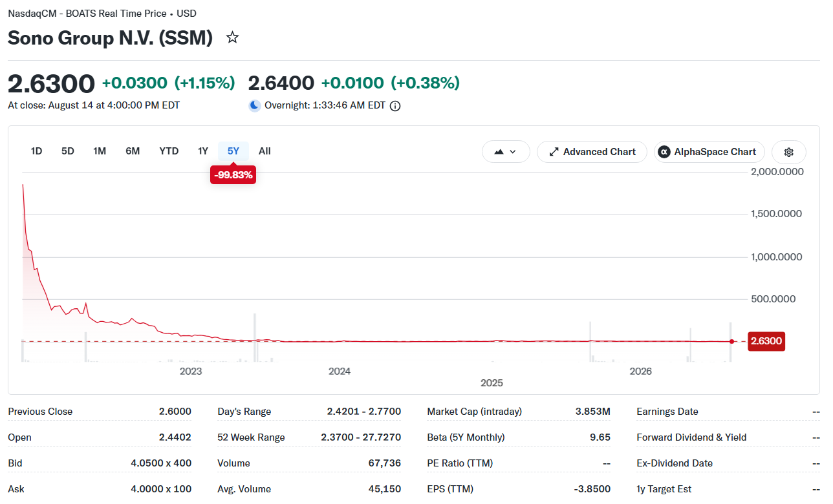Screen dimensions: 833x504
Task: Click the red 2.6300 price marker
Action: (766, 341)
